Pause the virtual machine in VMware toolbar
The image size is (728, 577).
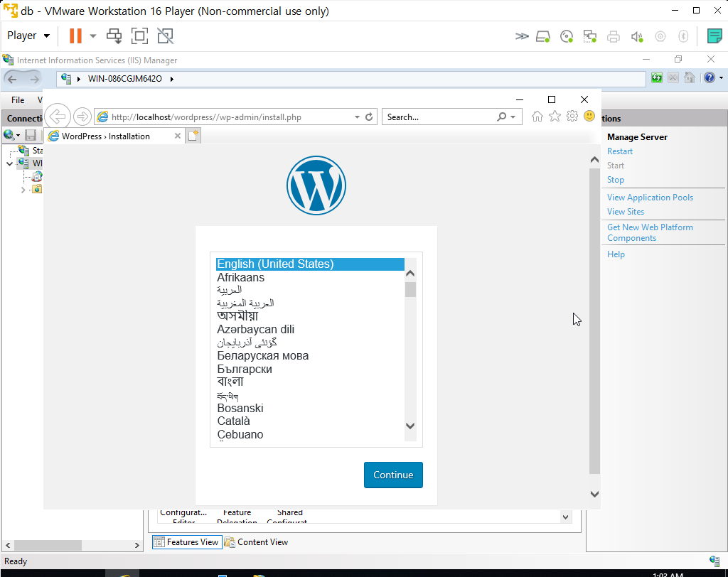(x=75, y=36)
